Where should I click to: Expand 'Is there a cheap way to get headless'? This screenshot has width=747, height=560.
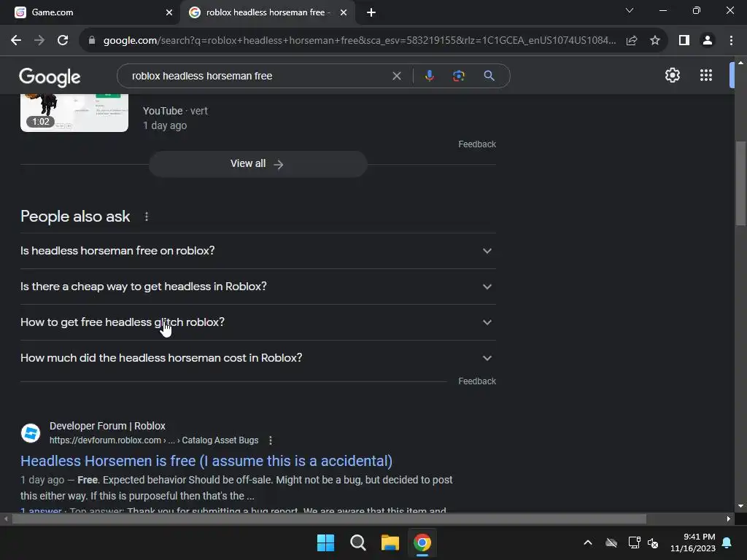[x=258, y=287]
